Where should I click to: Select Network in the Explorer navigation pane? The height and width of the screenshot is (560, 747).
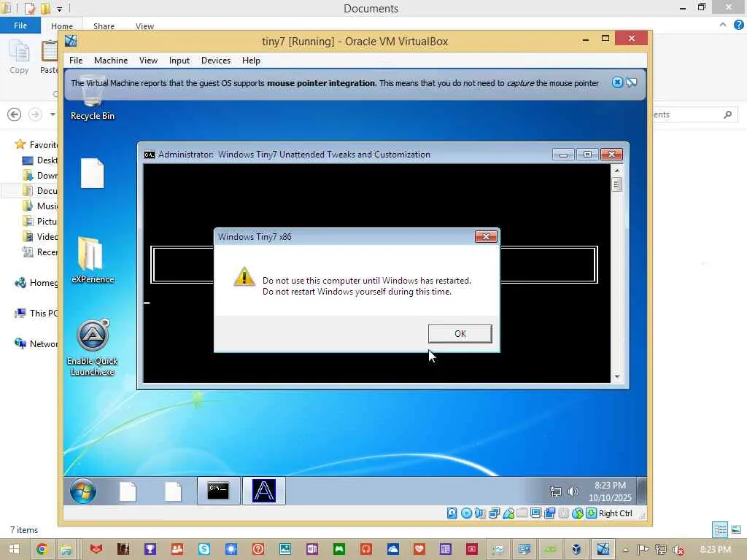[36, 344]
